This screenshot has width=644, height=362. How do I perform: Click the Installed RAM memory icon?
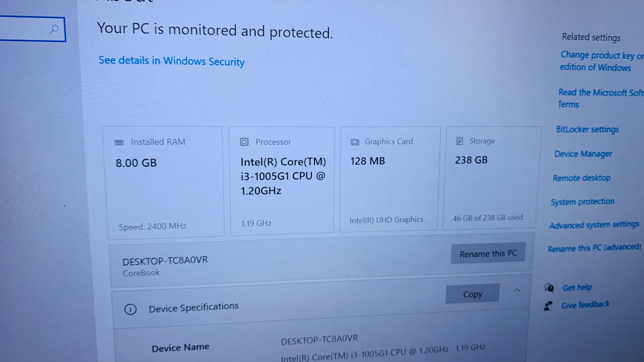coord(119,142)
